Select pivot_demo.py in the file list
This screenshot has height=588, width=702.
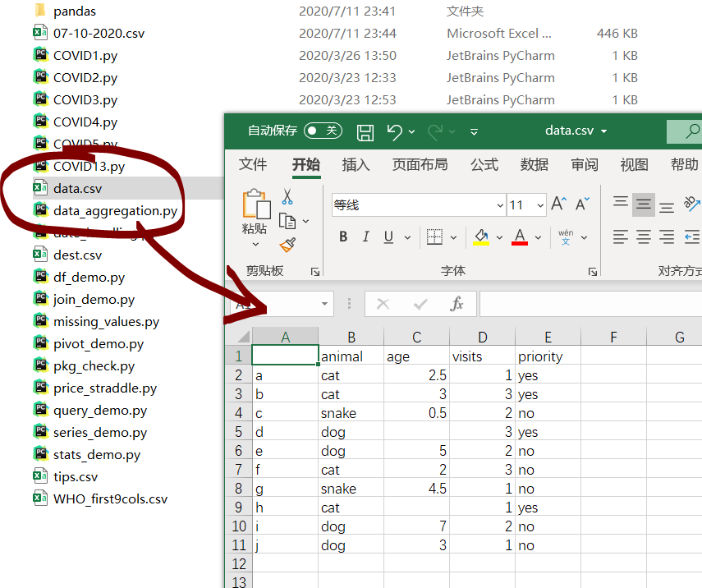click(x=98, y=344)
